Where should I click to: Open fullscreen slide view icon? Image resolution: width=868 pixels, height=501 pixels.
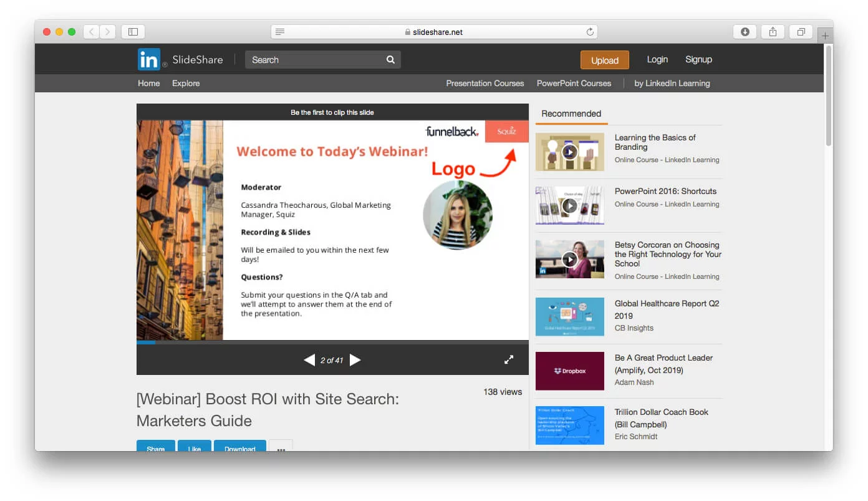[509, 360]
